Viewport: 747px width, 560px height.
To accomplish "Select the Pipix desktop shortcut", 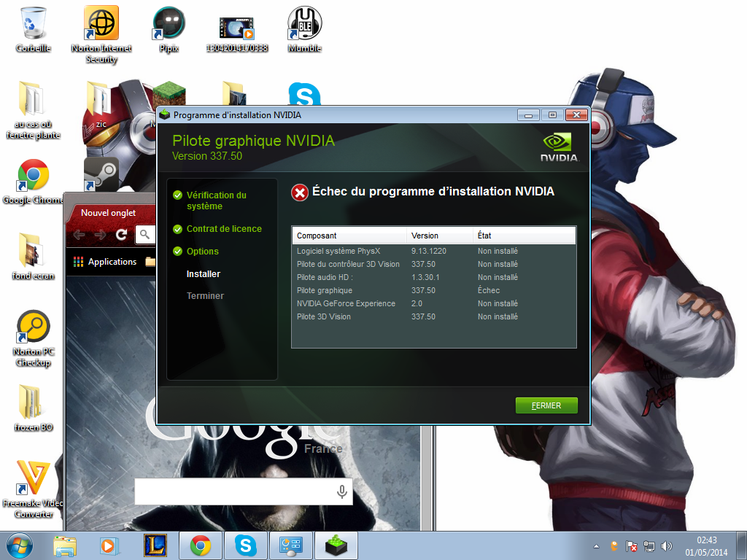I will click(x=169, y=28).
